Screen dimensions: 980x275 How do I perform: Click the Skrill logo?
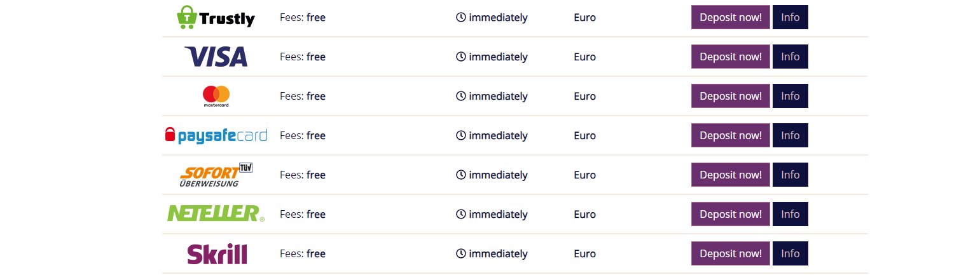point(216,254)
